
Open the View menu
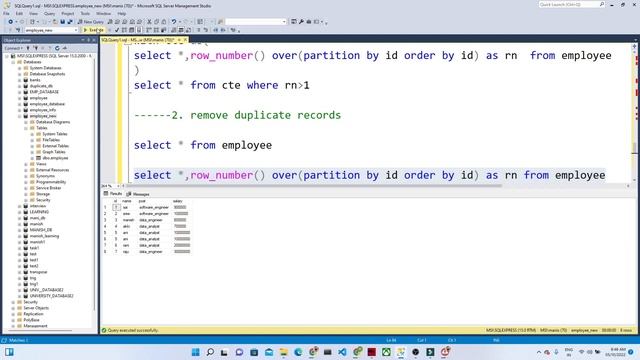coord(33,13)
